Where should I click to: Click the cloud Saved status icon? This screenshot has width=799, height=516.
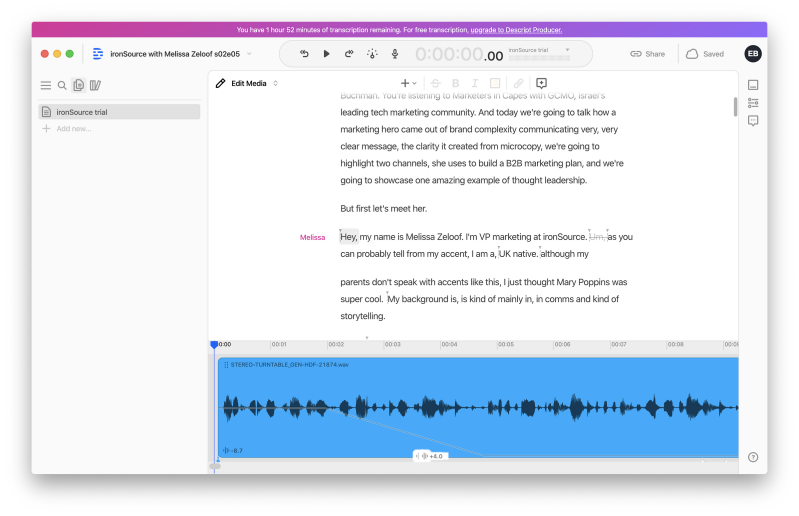click(692, 53)
